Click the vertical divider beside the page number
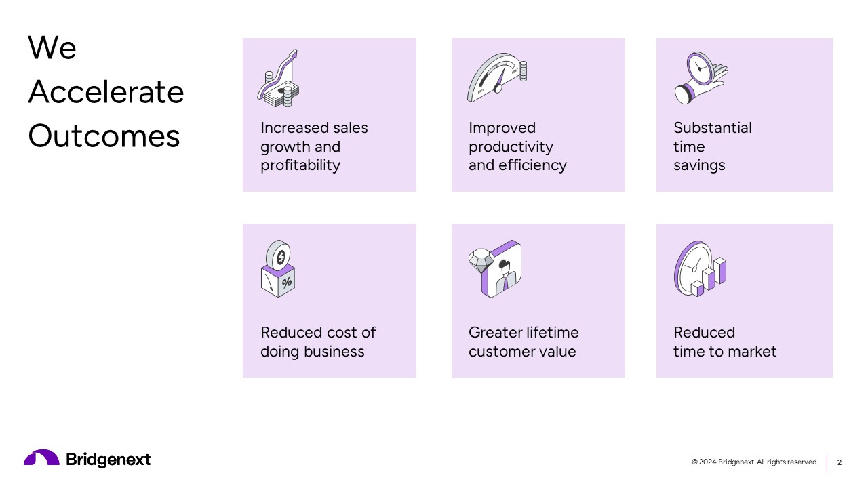Image resolution: width=868 pixels, height=488 pixels. 827,463
